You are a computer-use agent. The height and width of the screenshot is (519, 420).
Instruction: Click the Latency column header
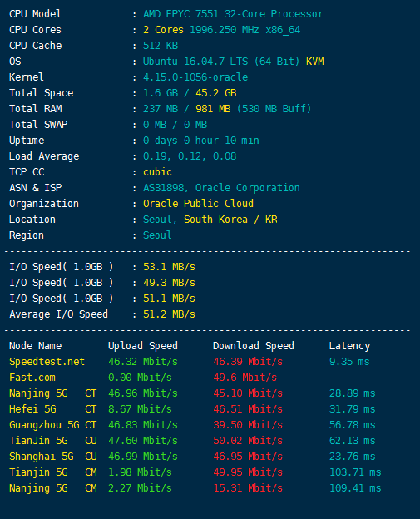click(349, 346)
